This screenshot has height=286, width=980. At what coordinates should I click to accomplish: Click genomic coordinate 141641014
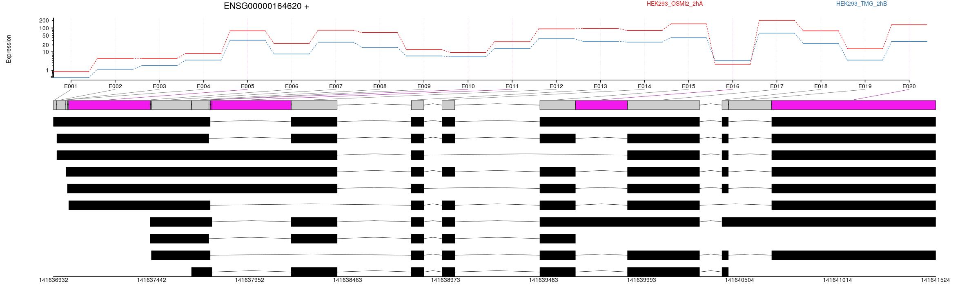click(837, 280)
